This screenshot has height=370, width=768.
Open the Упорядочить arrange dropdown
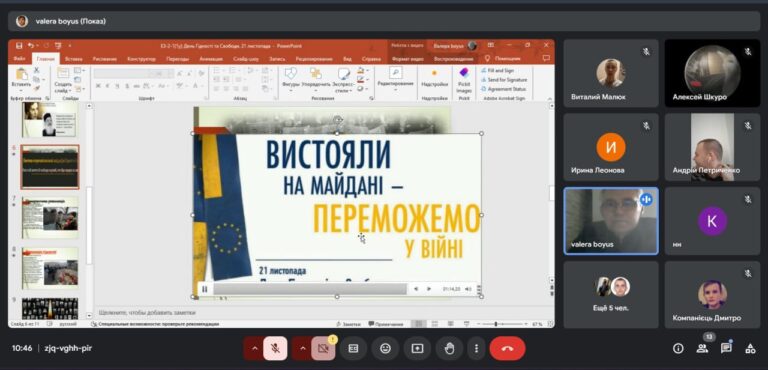tap(316, 78)
